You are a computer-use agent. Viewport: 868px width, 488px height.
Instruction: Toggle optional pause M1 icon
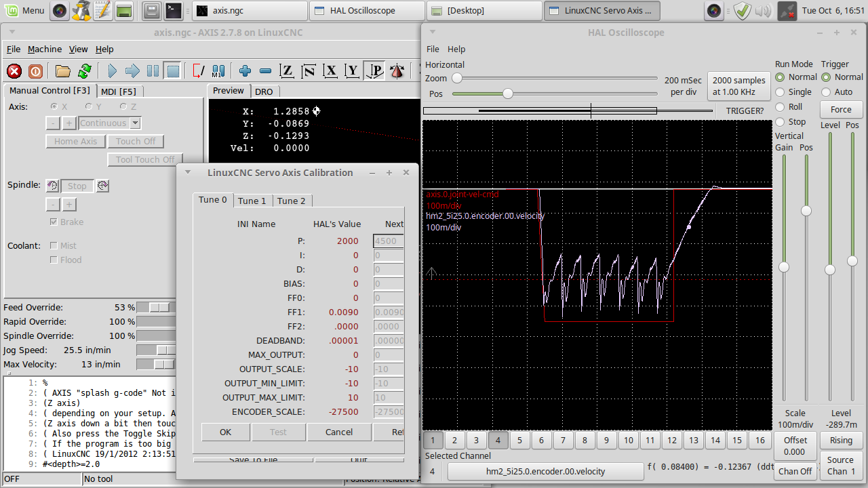click(x=218, y=70)
